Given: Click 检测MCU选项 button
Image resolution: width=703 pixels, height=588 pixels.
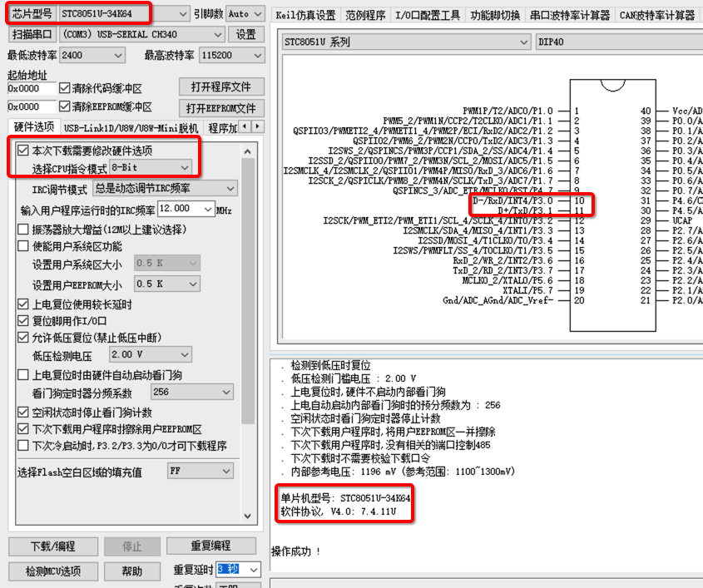Looking at the screenshot, I should point(53,571).
